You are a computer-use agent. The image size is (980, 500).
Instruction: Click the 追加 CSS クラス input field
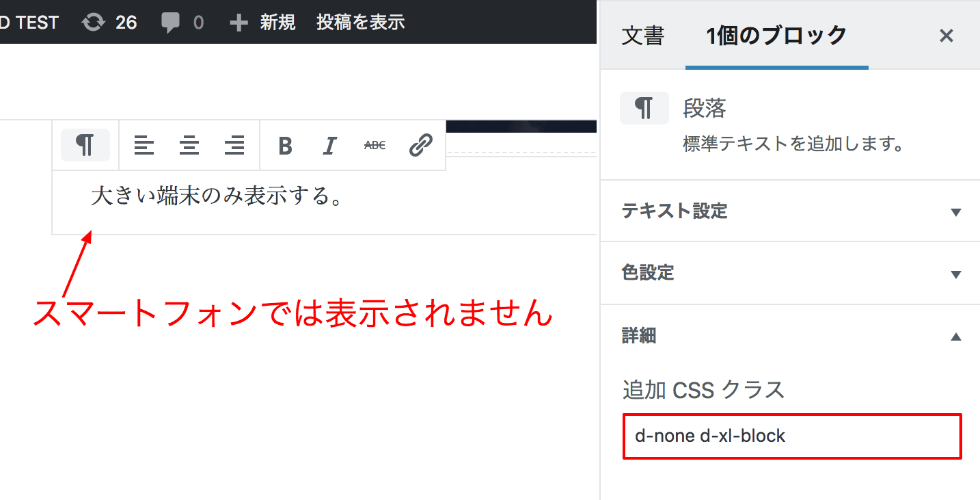pyautogui.click(x=792, y=436)
